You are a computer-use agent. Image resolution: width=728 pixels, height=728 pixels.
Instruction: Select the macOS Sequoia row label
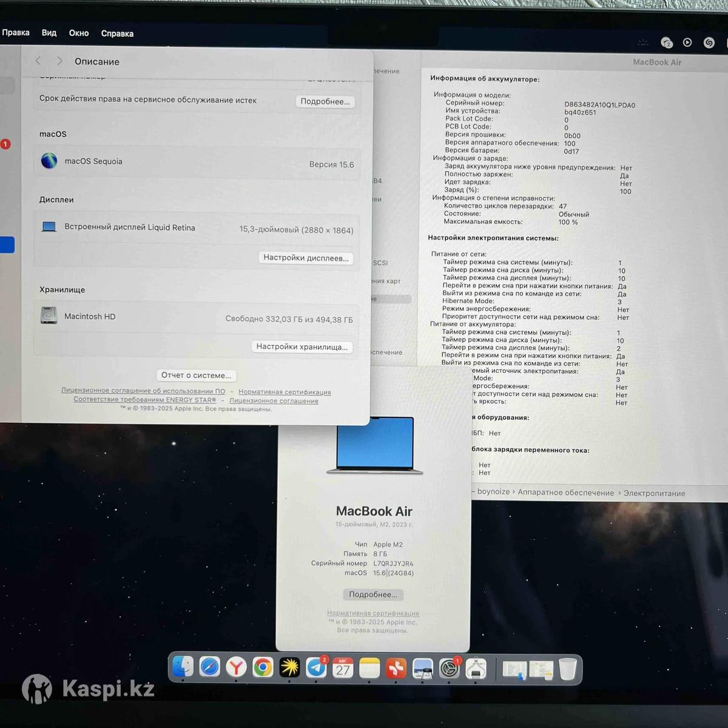pyautogui.click(x=93, y=161)
